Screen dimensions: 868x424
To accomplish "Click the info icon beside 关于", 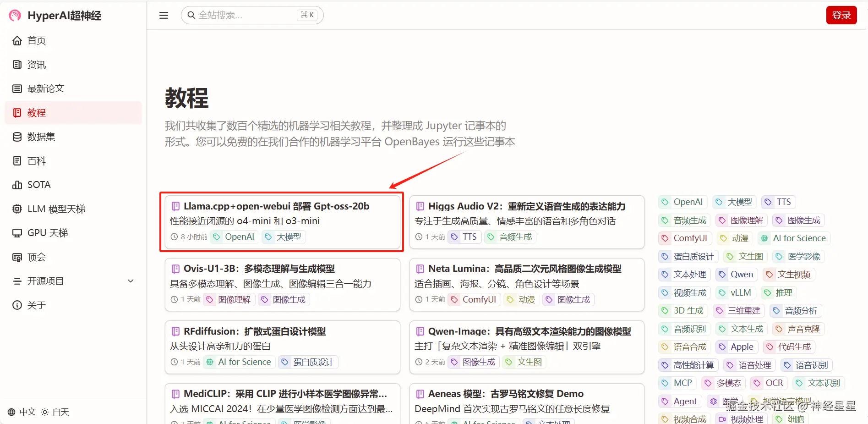I will click(17, 305).
